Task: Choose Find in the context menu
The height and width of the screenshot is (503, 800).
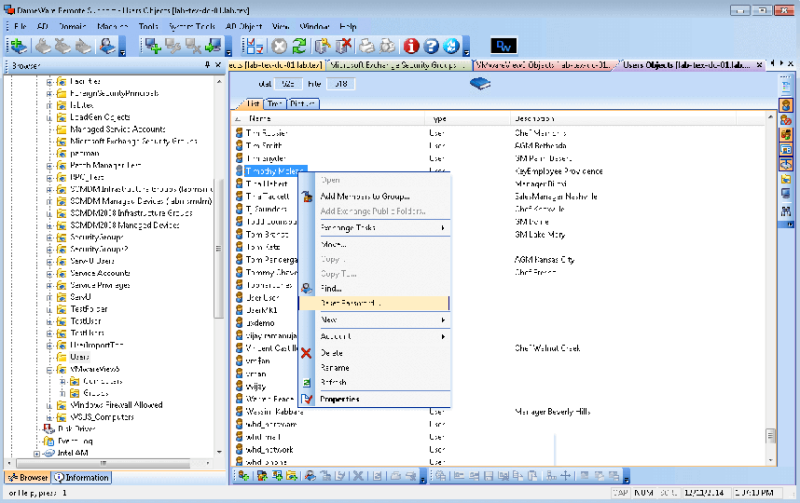Action: [373, 288]
